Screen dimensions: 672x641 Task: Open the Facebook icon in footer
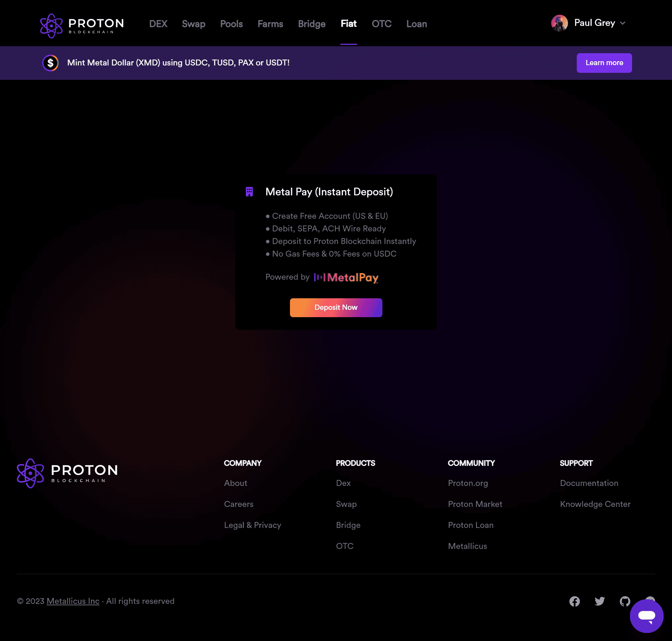(x=574, y=601)
